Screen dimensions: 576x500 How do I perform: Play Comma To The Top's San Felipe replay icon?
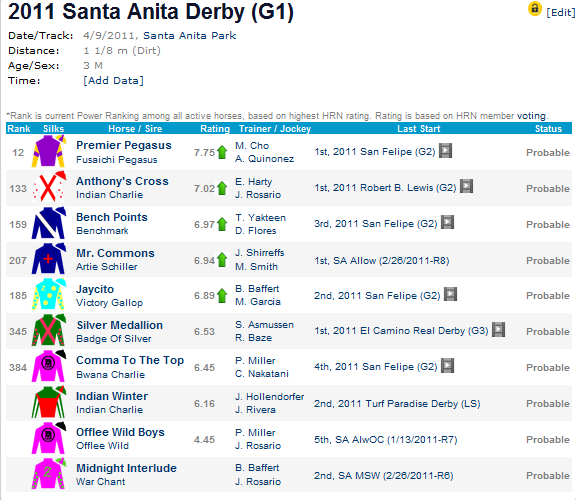tap(447, 366)
